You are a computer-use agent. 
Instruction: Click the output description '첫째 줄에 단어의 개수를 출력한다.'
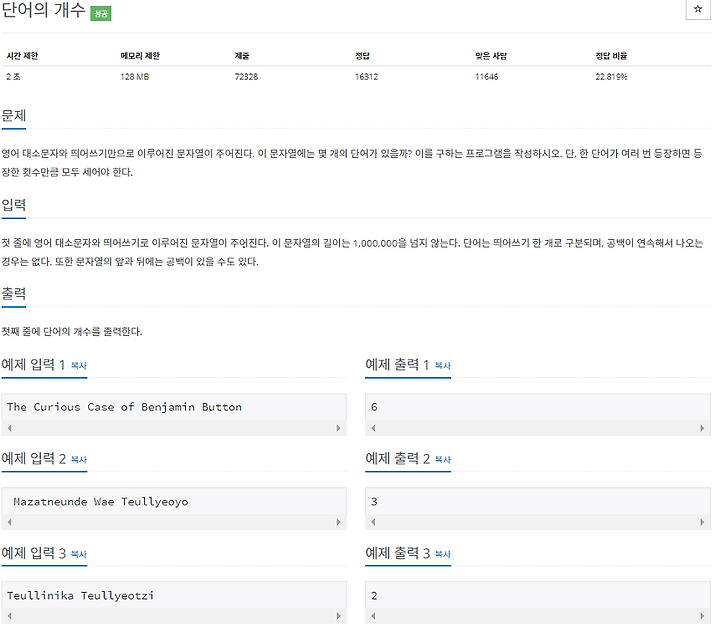tap(72, 332)
